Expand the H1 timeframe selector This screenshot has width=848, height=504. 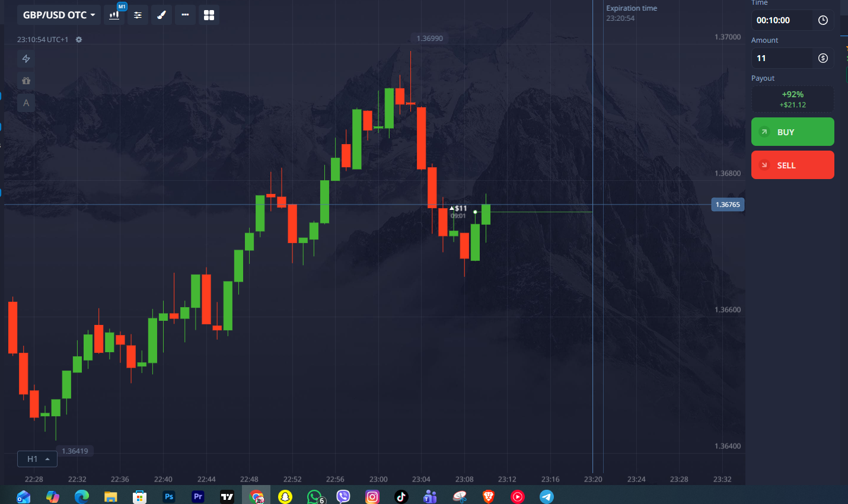click(x=37, y=459)
